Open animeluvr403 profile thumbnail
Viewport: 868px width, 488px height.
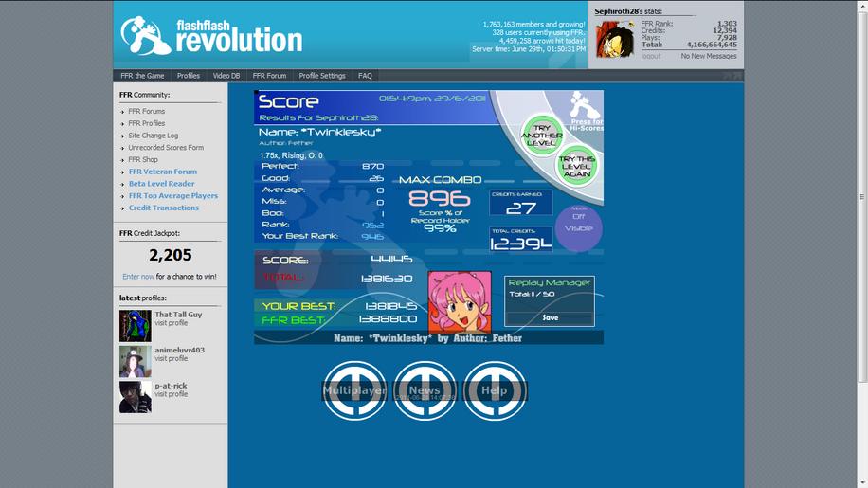[x=136, y=361]
